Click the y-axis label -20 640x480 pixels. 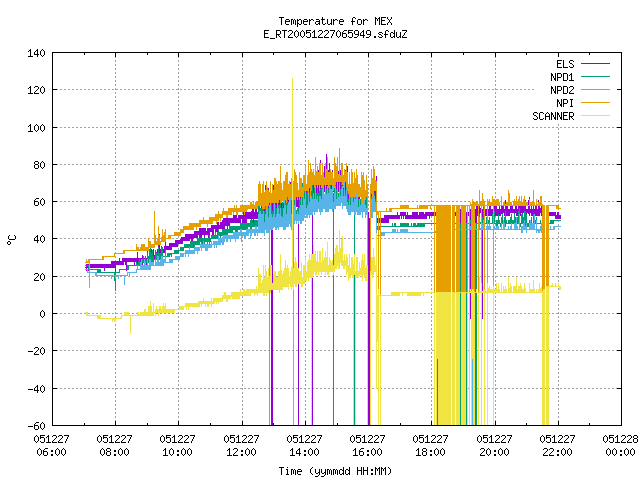tap(36, 351)
